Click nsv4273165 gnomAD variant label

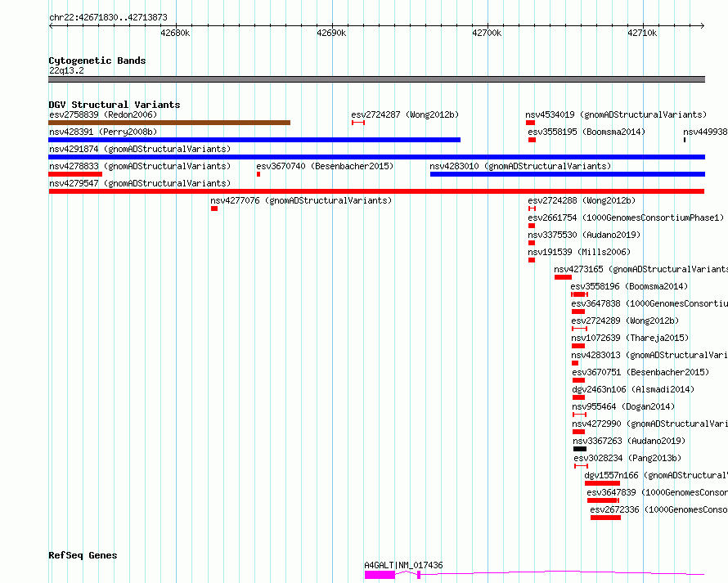[x=640, y=269]
